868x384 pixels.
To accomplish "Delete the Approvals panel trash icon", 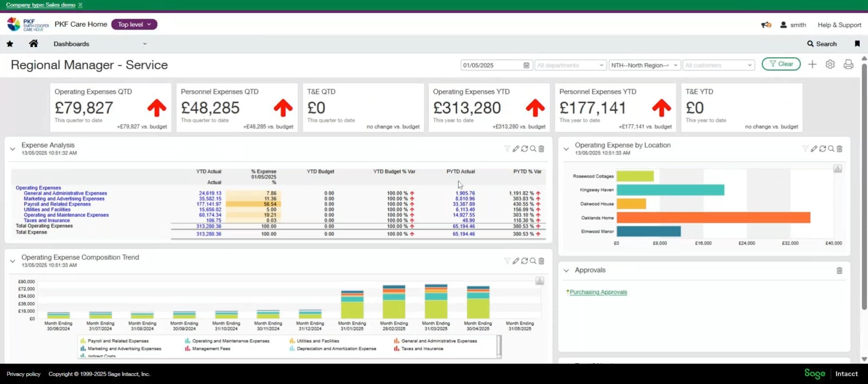I will pos(839,270).
